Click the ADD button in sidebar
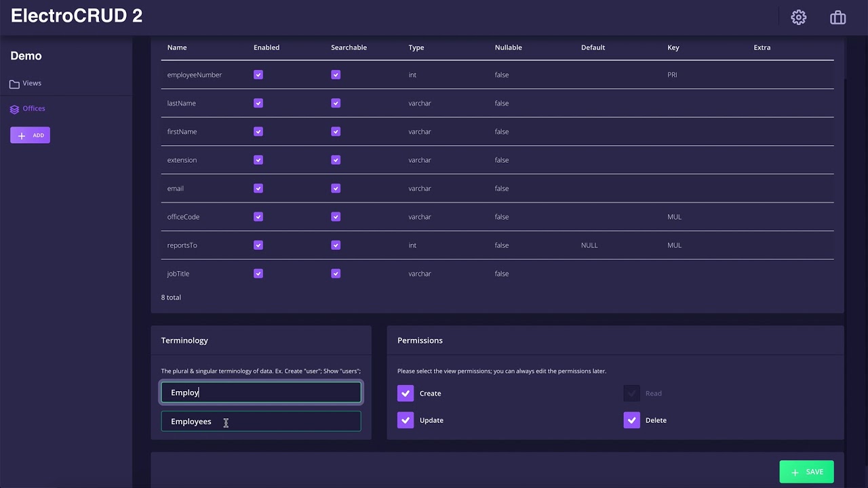868x488 pixels. 30,136
